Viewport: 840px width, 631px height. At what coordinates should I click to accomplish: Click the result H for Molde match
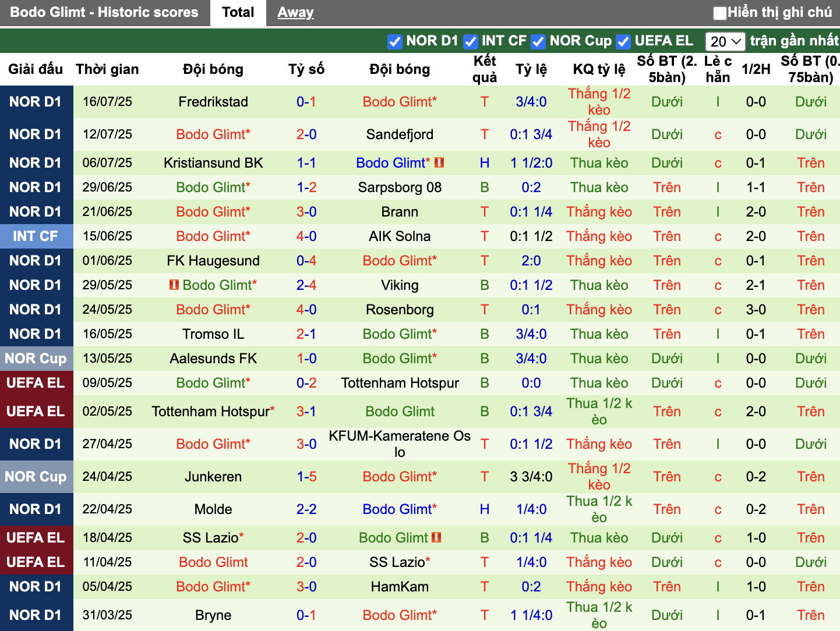tap(485, 509)
